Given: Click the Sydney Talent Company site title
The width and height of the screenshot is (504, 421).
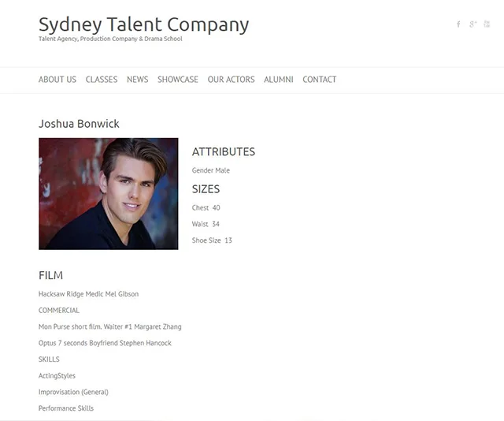Looking at the screenshot, I should (143, 24).
